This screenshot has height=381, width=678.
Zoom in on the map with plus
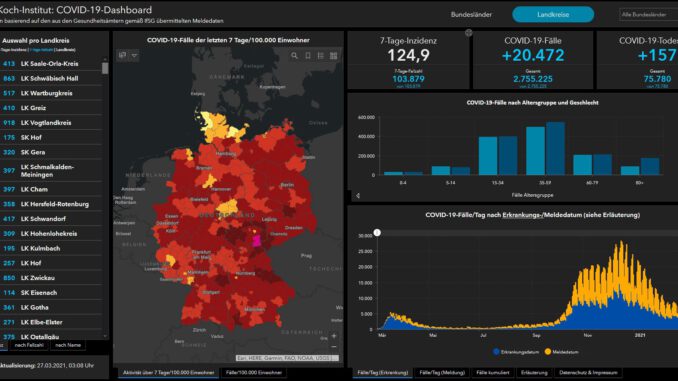coord(334,336)
